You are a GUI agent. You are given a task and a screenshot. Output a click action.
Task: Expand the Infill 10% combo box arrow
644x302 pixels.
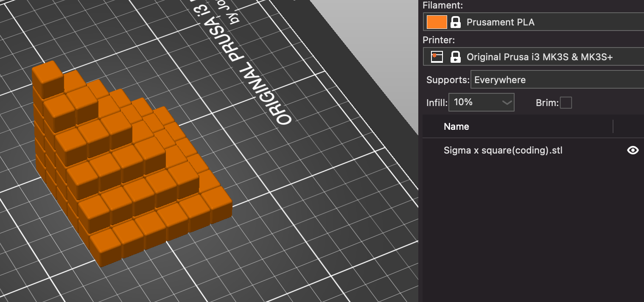coord(507,102)
